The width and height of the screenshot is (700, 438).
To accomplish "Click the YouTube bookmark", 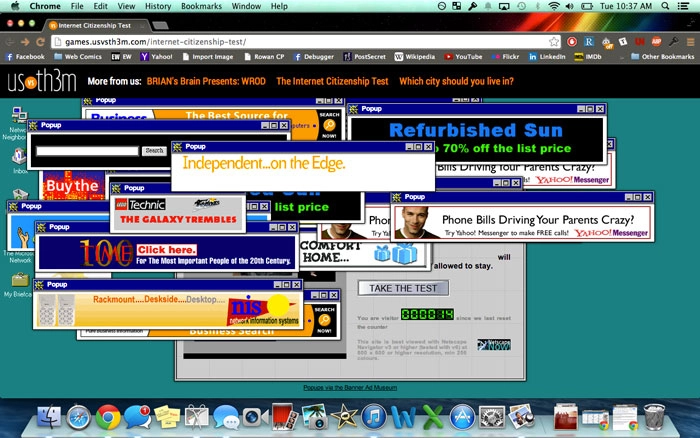I will click(x=463, y=57).
